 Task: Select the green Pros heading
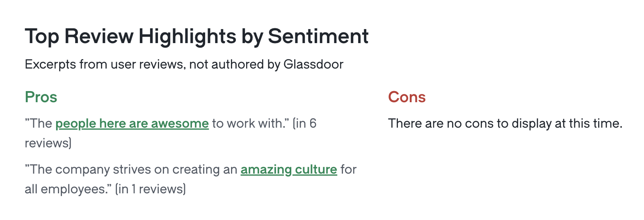coord(41,97)
